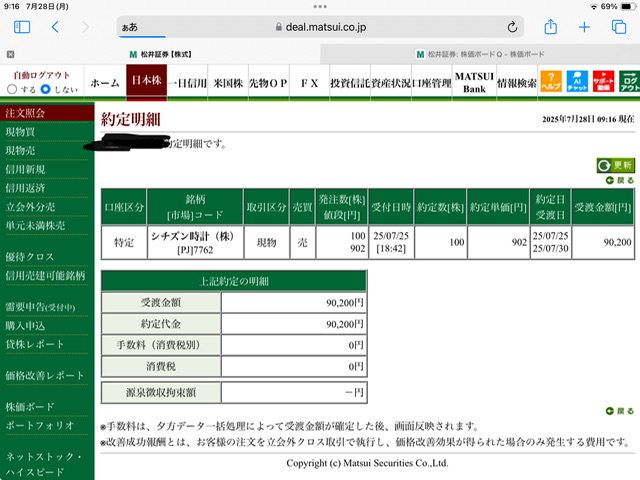This screenshot has width=640, height=480.
Task: Open ネットストック・ハイスピード in the sidebar
Action: [43, 464]
